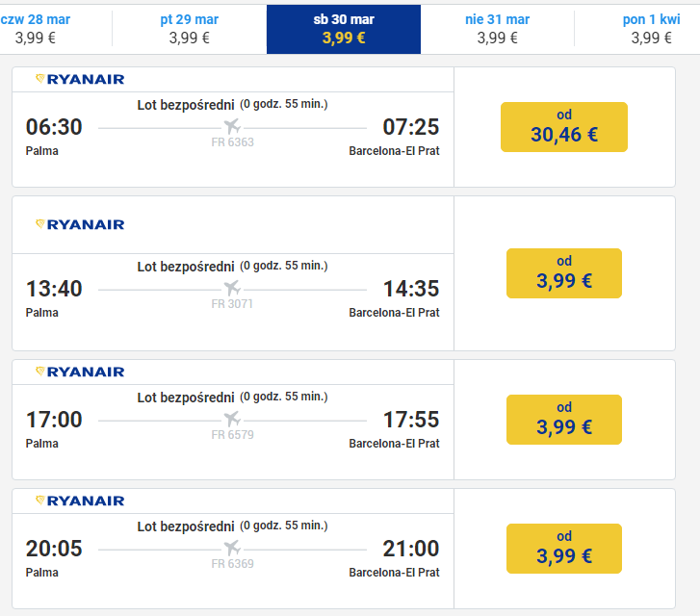Image resolution: width=700 pixels, height=616 pixels.
Task: Click the Ryanair logo on the 20:05 flight
Action: click(80, 500)
